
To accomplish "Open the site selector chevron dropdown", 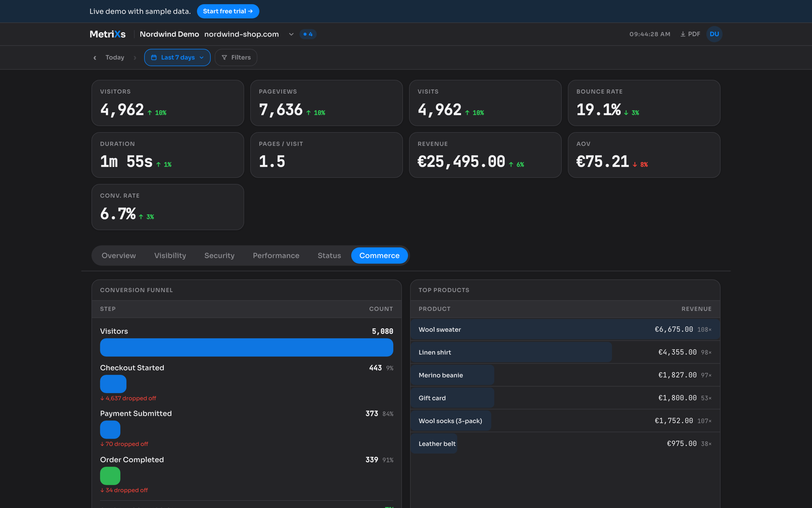I will coord(291,34).
